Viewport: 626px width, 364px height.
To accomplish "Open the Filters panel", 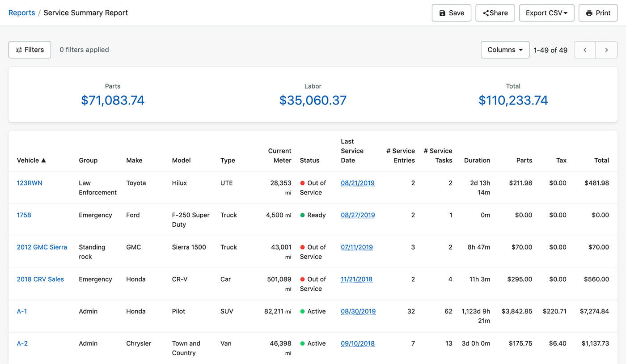I will point(30,50).
